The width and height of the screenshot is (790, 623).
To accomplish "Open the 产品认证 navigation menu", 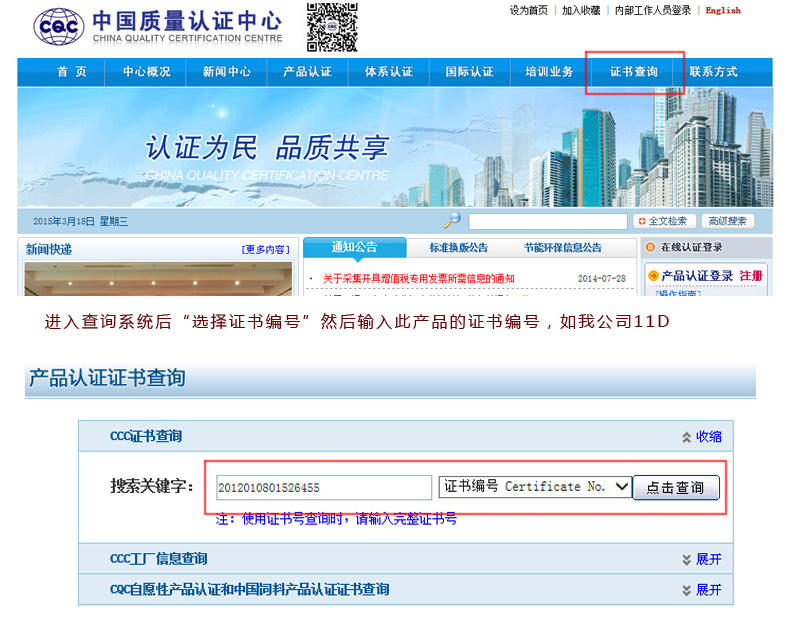I will [307, 72].
